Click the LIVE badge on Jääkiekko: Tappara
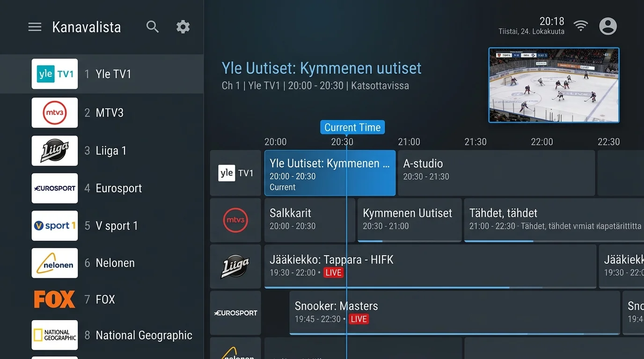The width and height of the screenshot is (644, 359). (333, 273)
